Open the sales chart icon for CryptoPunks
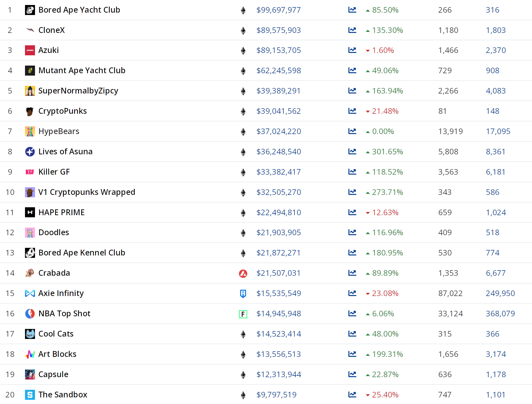 pyautogui.click(x=352, y=111)
